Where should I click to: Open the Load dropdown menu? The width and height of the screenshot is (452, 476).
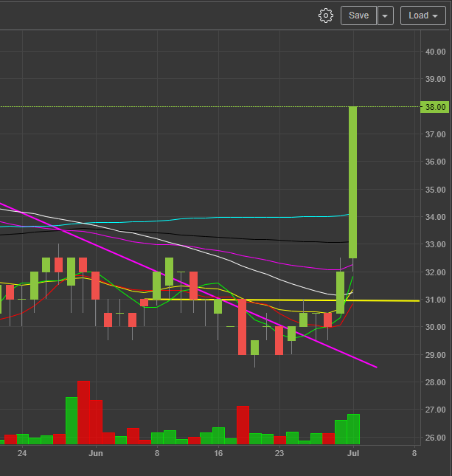tap(423, 15)
